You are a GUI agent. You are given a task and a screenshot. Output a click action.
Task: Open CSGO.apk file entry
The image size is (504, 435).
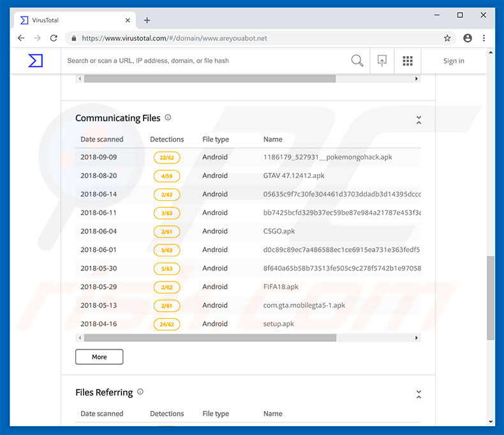pos(279,231)
